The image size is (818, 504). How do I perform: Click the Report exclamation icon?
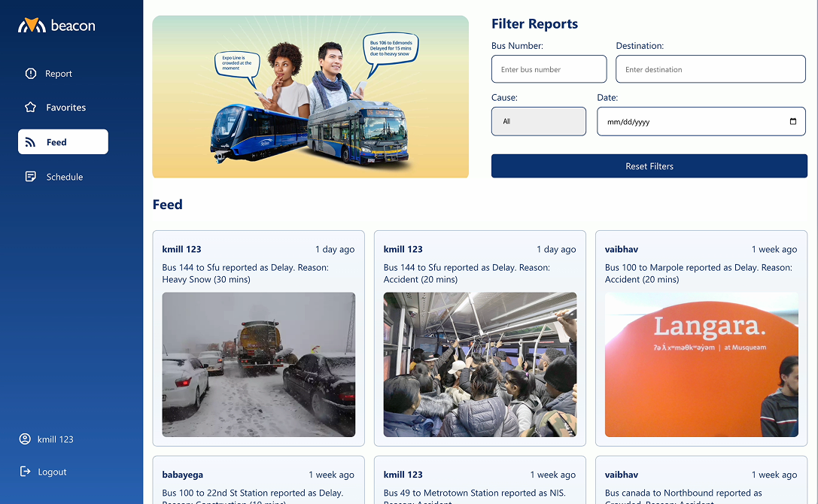point(31,74)
